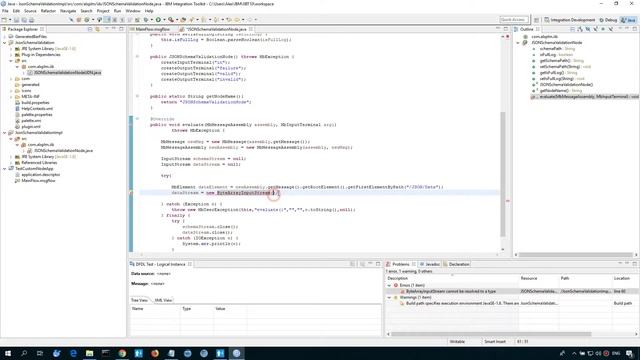Collapse JSONSchemaValidationNode class in Outline
640x360 pixels.
click(518, 42)
